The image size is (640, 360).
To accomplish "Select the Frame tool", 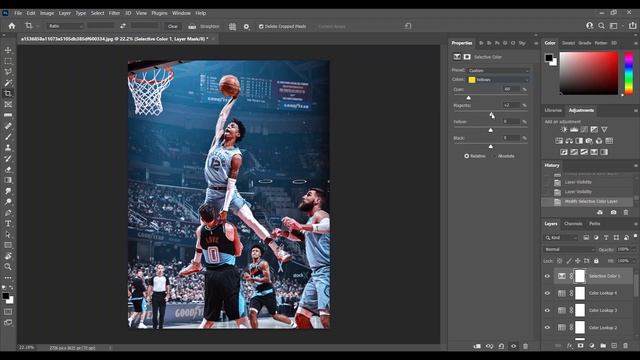I will coord(8,104).
